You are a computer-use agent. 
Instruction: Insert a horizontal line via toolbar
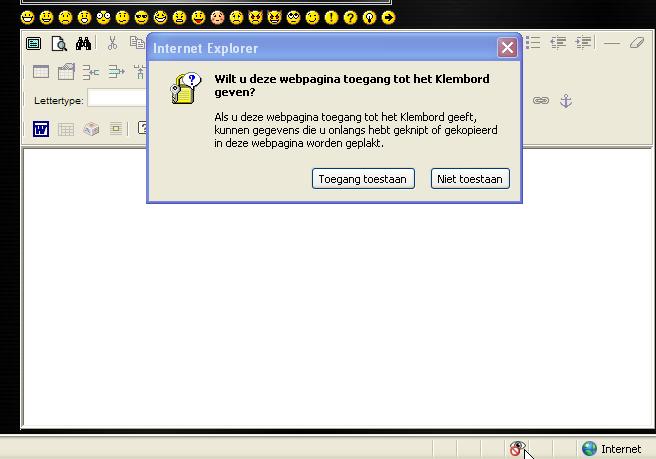click(612, 43)
